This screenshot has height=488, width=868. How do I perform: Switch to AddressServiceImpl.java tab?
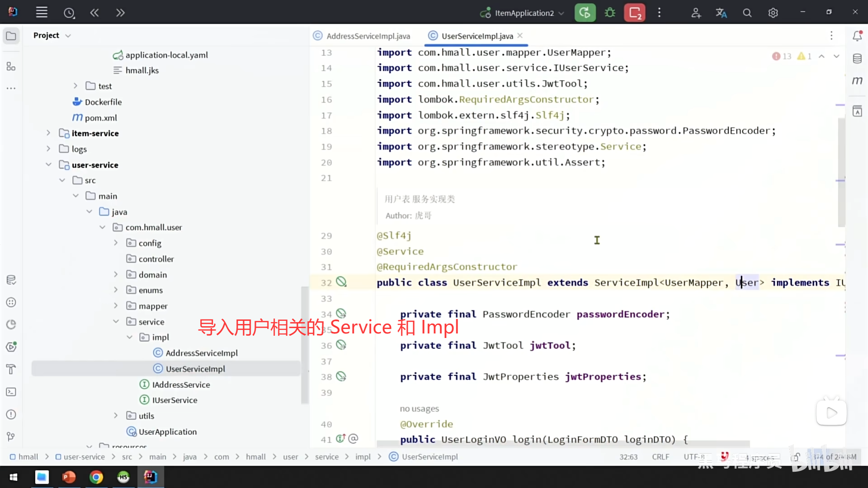(368, 36)
